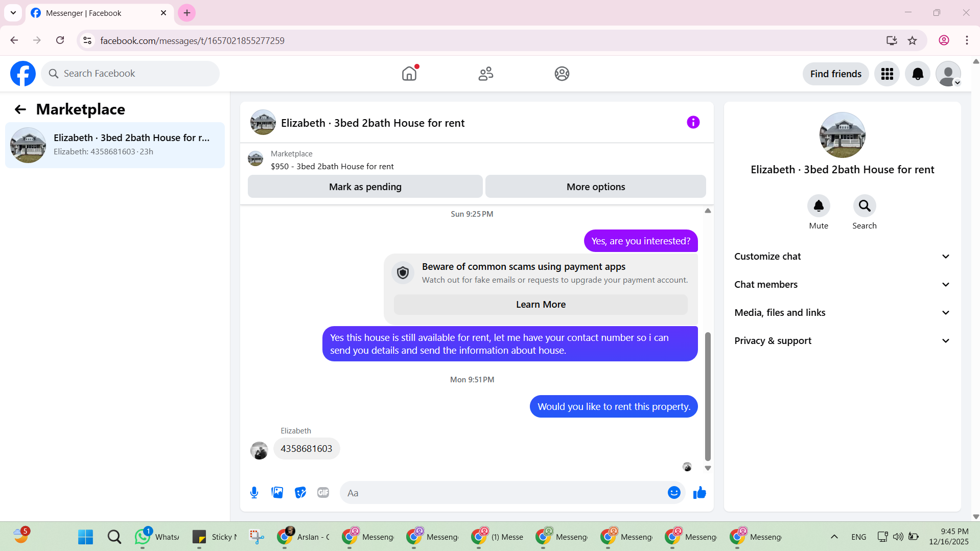Click Mark as pending button

(365, 187)
